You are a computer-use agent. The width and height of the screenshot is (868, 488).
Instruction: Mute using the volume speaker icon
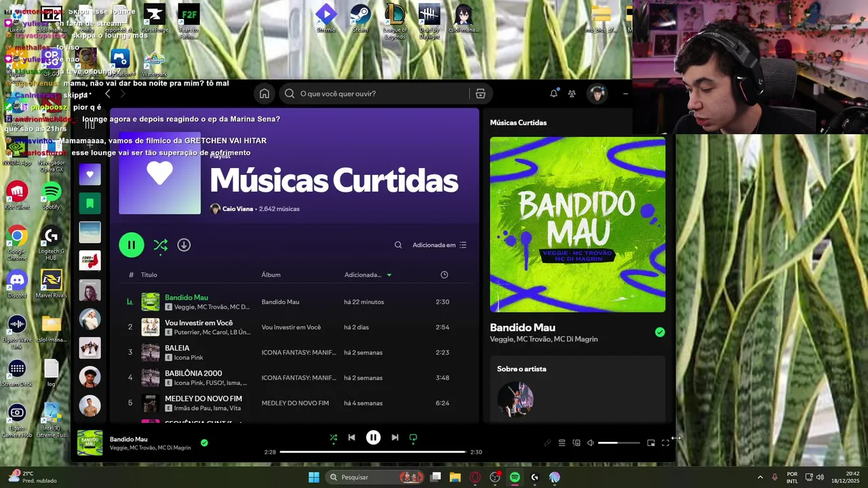coord(591,443)
